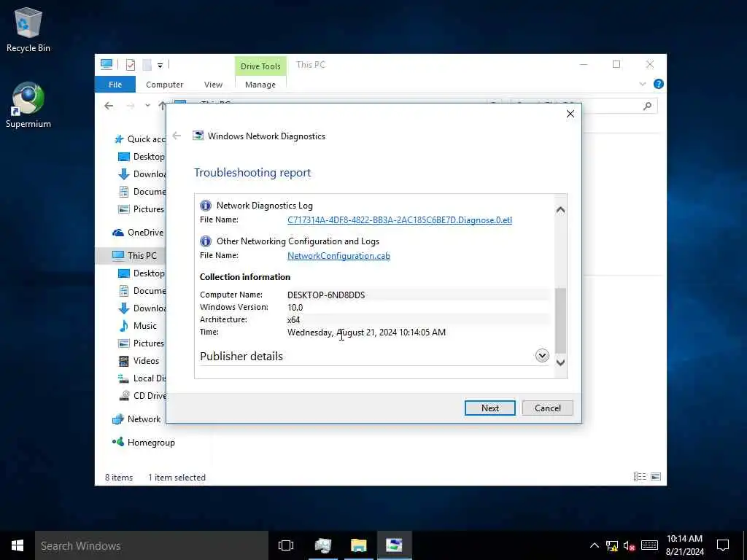
Task: Click the Explorer back arrow
Action: click(109, 106)
